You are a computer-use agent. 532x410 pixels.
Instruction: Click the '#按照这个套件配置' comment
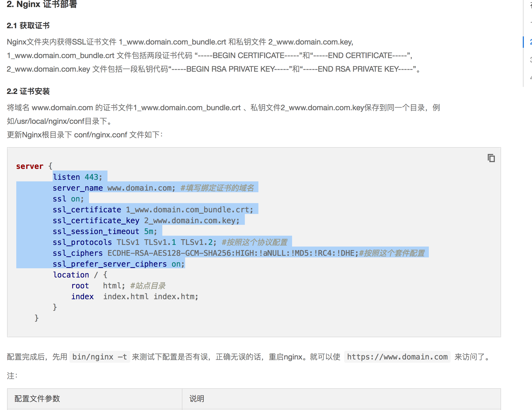[392, 253]
